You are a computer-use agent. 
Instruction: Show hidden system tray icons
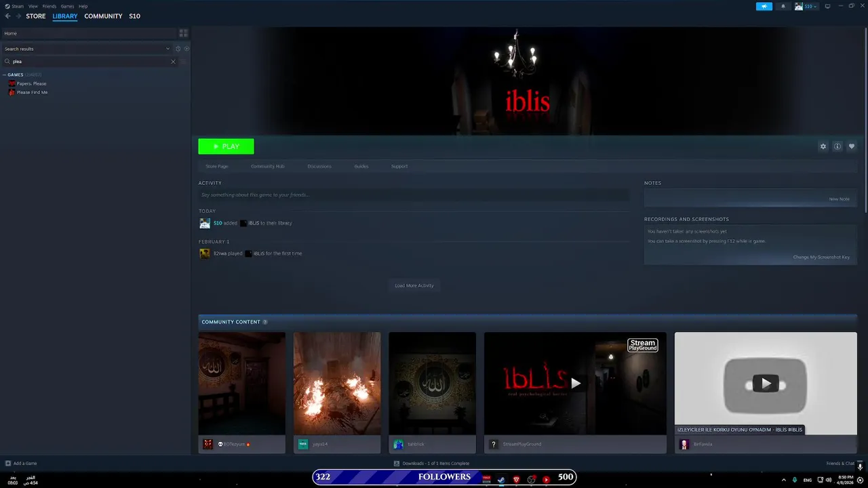point(784,480)
